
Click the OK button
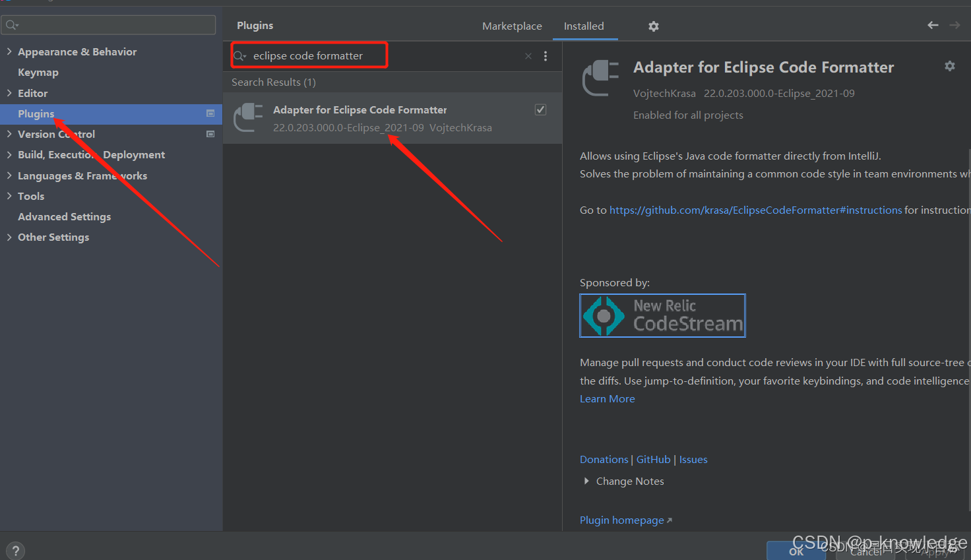796,551
